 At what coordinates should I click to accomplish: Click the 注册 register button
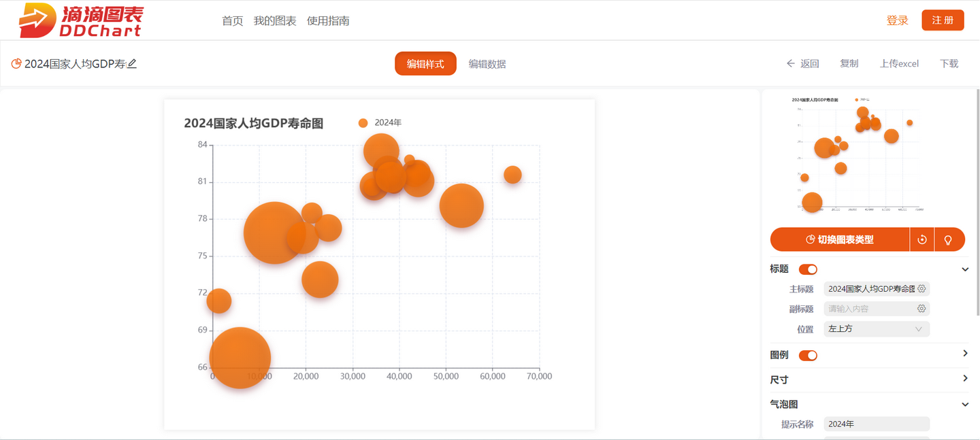pos(943,20)
